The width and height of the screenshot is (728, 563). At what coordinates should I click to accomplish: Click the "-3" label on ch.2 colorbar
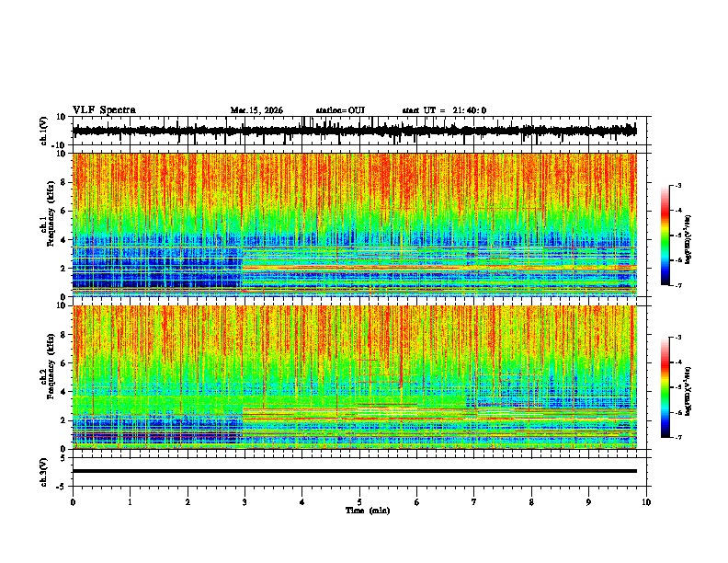coord(677,338)
